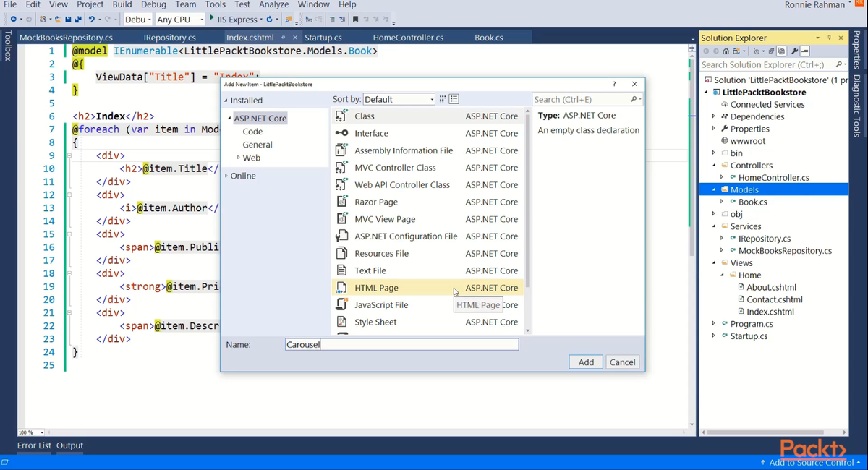Click the Add button in dialog
Screen dimensions: 868x470
coord(586,362)
